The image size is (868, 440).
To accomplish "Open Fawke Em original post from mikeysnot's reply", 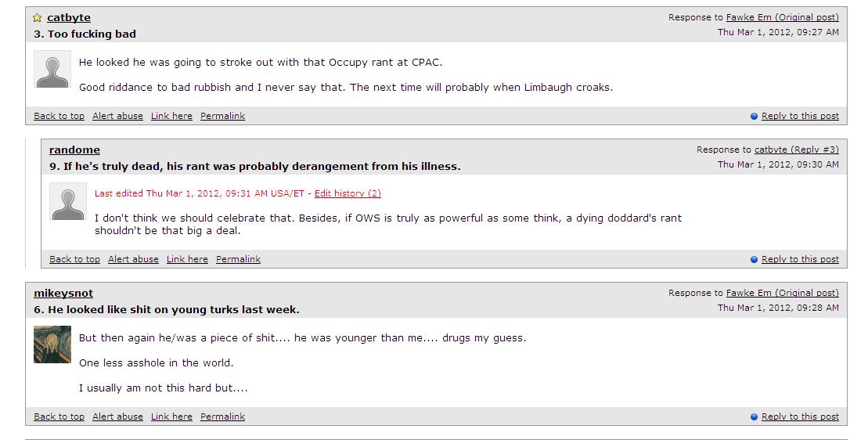I will pyautogui.click(x=782, y=293).
